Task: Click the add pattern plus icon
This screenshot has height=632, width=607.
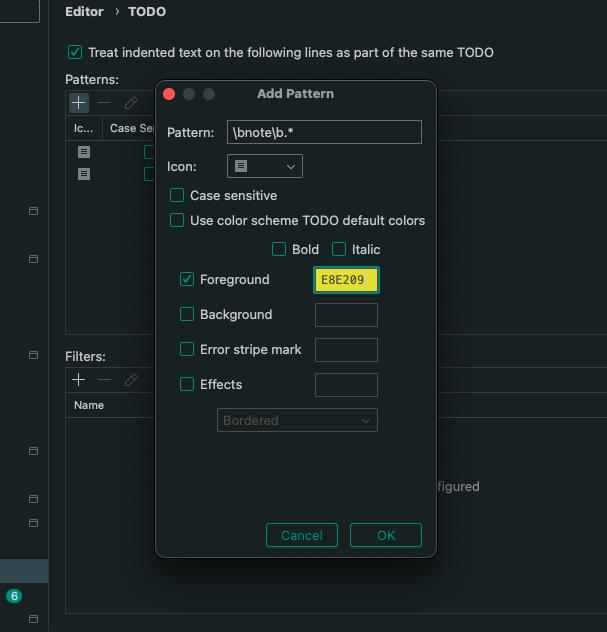Action: [x=79, y=103]
